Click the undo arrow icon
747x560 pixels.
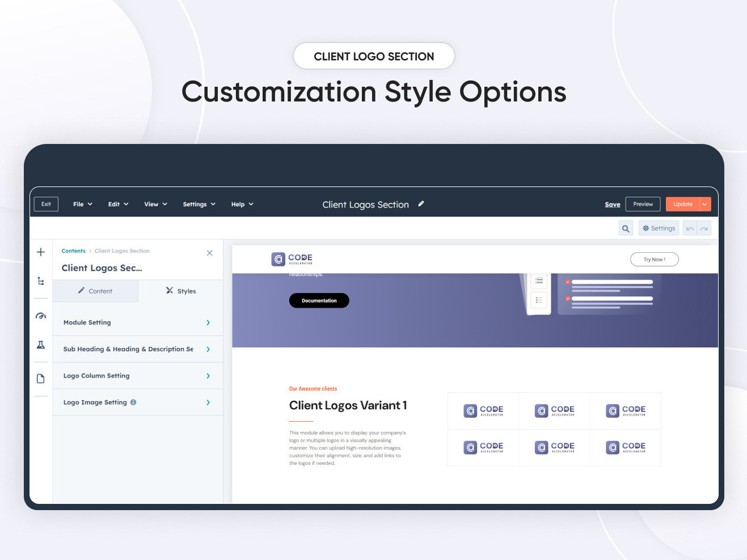[x=690, y=227]
